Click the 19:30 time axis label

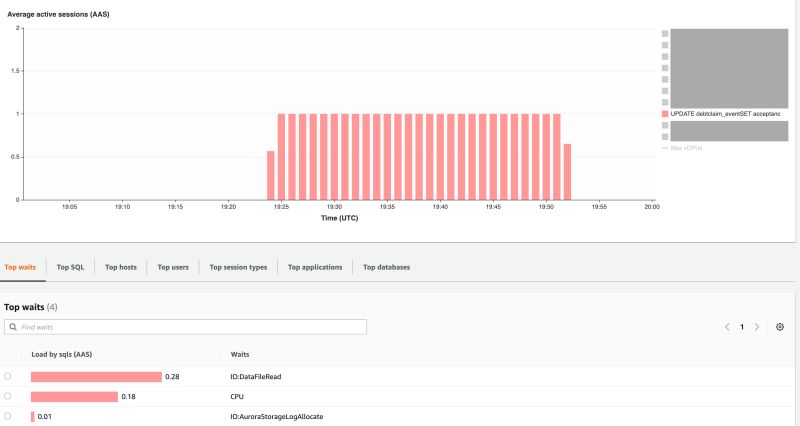point(334,207)
